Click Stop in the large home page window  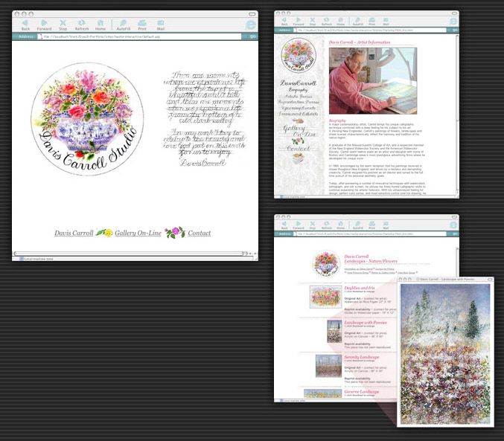63,25
